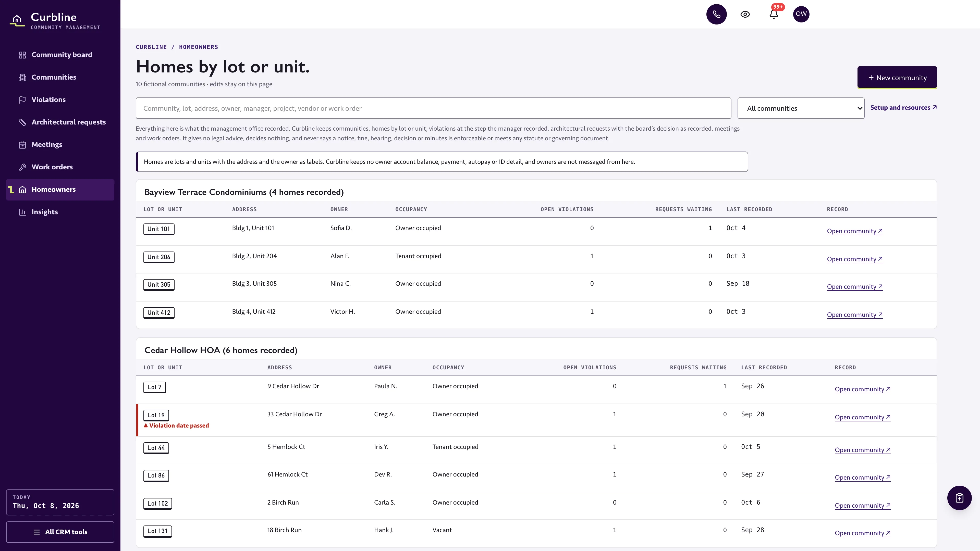Screen dimensions: 980x551
Task: Open community link for Lot 131
Action: click(862, 533)
